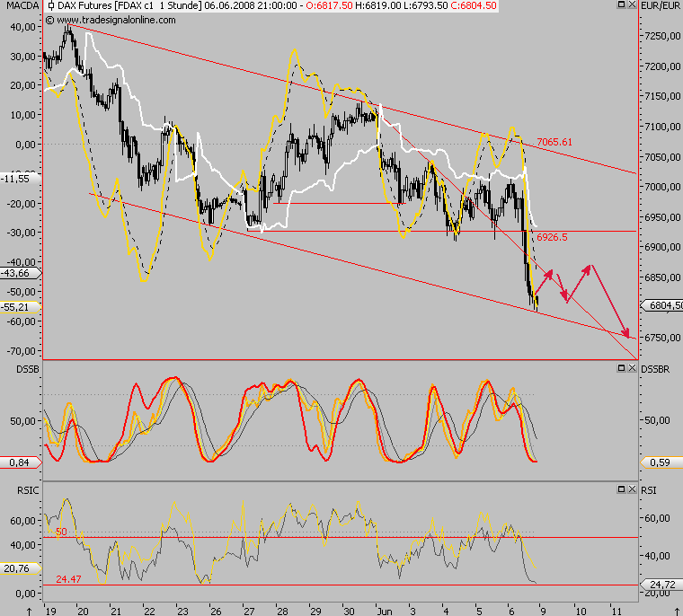Click date 30 on the time axis

pos(349,612)
